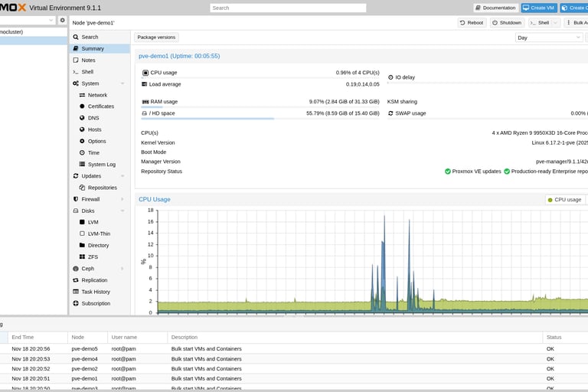Click the Notes icon in the sidebar
Screen dimensions: 588x392
(x=76, y=60)
